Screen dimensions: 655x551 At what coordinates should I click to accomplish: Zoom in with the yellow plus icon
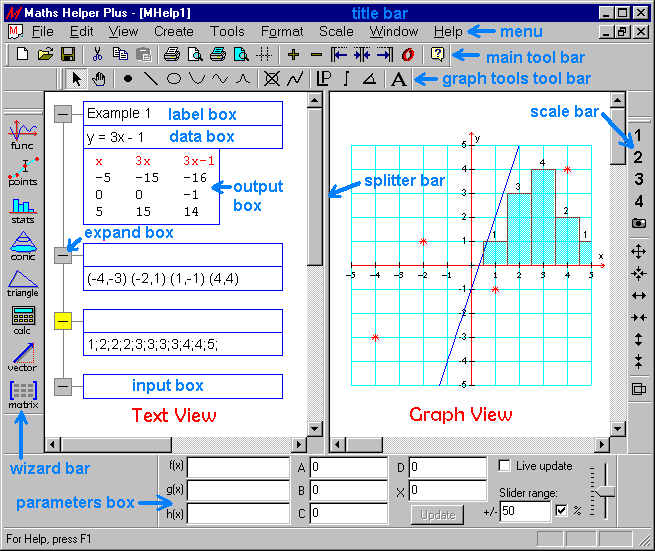tap(294, 54)
